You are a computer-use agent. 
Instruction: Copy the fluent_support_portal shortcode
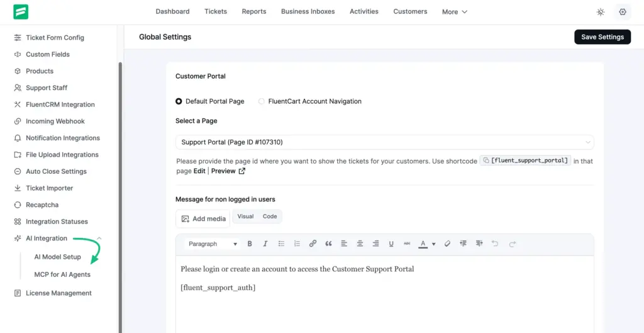[486, 161]
